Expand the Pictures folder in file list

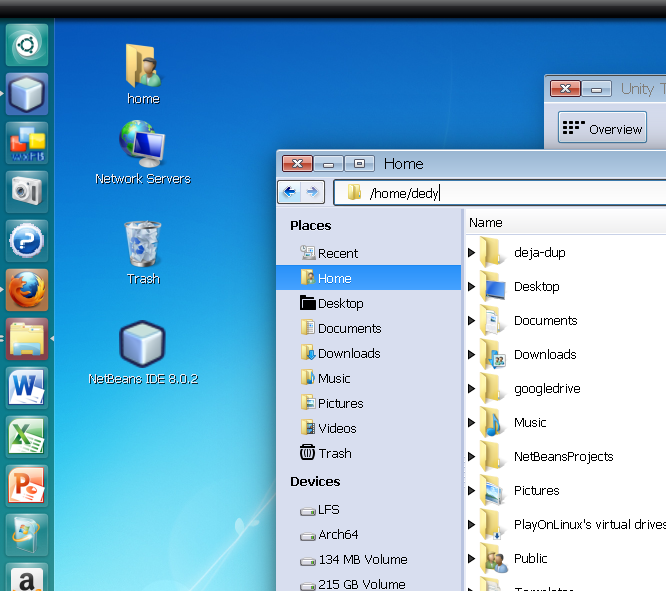[471, 490]
